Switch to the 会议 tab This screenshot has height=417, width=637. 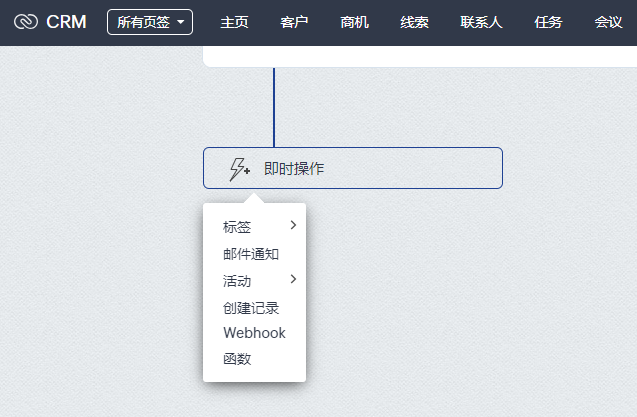tap(608, 22)
